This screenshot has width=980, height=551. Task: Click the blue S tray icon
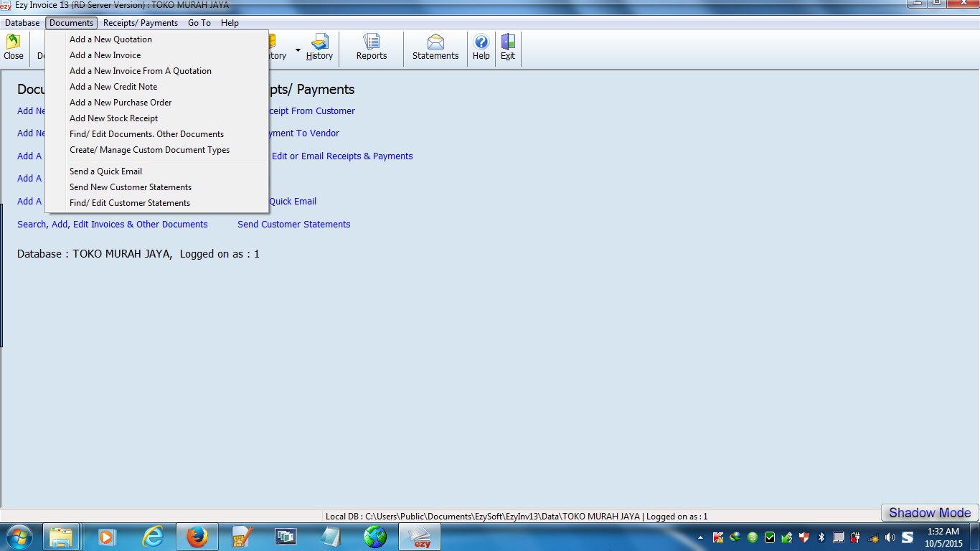[908, 537]
